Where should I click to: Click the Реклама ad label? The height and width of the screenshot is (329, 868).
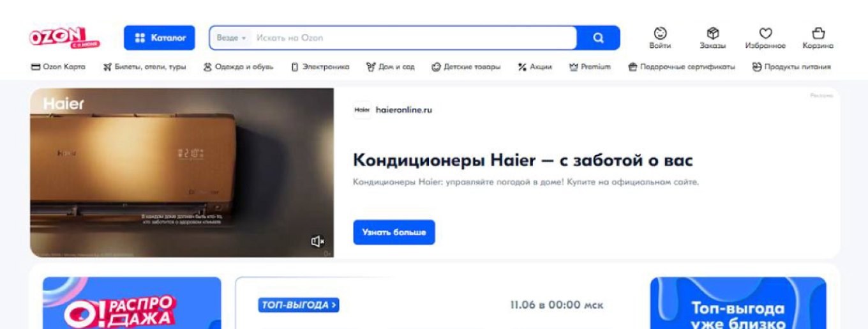(821, 95)
